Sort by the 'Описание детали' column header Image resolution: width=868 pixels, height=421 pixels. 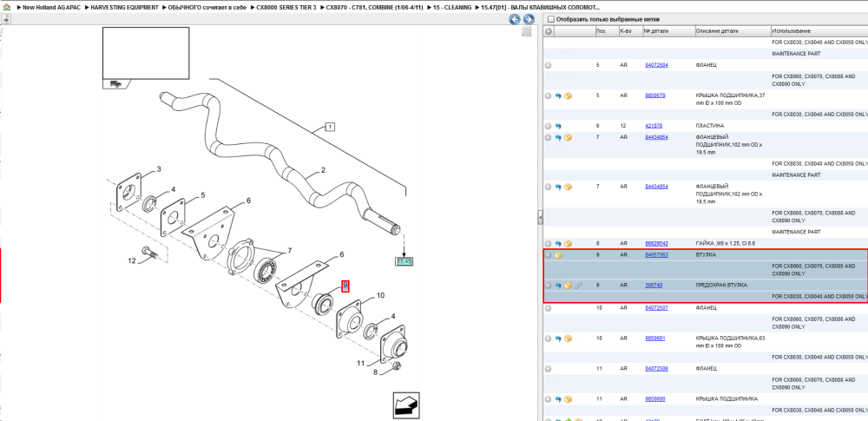click(x=733, y=31)
